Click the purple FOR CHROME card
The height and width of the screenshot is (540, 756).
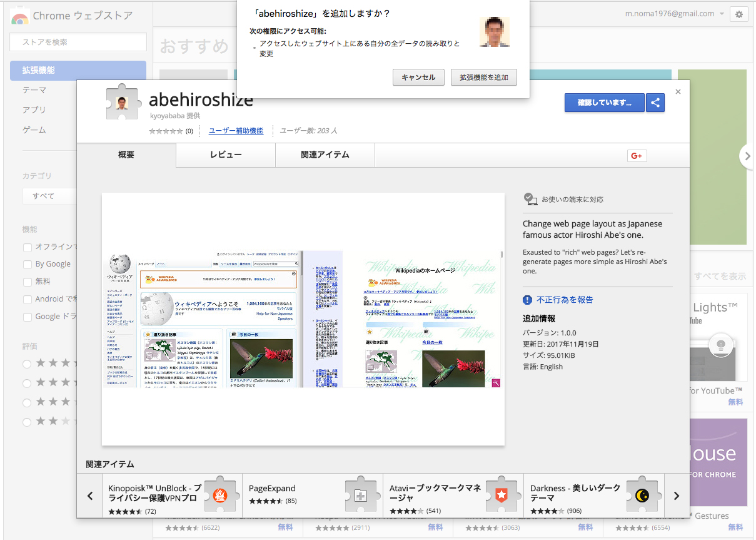[x=718, y=462]
